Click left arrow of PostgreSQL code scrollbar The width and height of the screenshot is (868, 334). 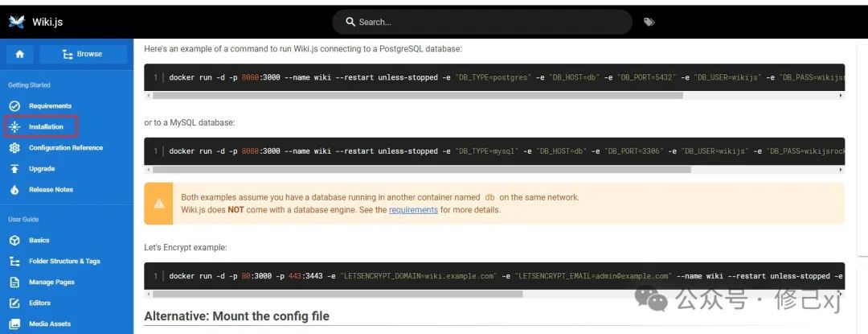pyautogui.click(x=148, y=95)
